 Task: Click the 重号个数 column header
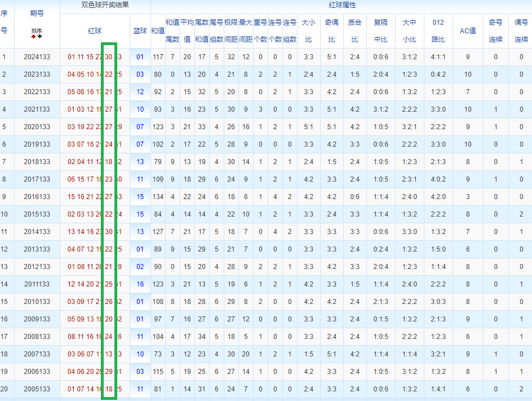(x=260, y=31)
